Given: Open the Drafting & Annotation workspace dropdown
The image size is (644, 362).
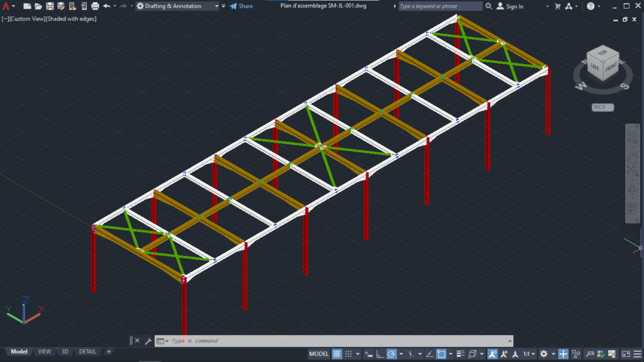Looking at the screenshot, I should coord(177,6).
